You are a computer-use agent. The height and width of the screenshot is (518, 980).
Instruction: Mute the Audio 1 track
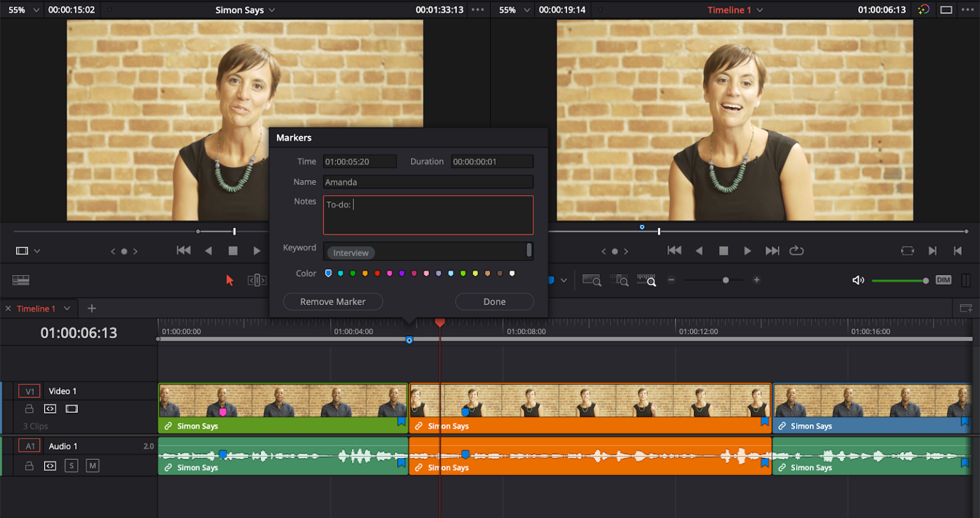click(91, 466)
